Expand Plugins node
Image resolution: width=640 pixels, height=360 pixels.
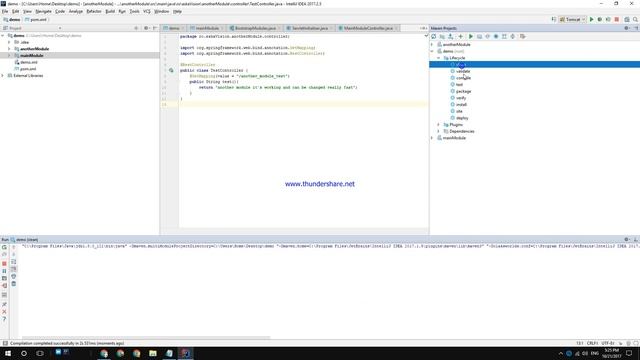[439, 124]
